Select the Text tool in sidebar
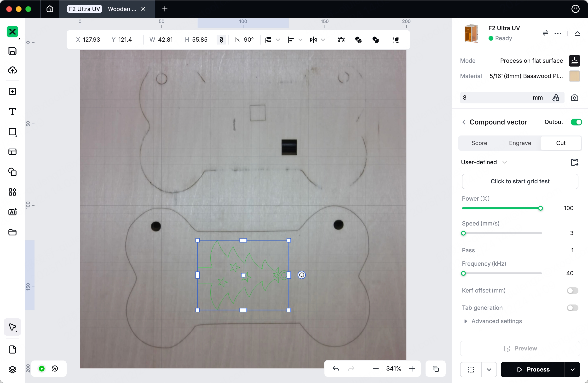This screenshot has height=383, width=588. point(12,112)
